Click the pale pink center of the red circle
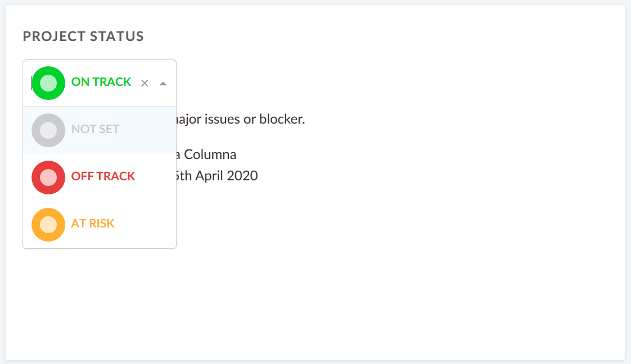 tap(48, 177)
